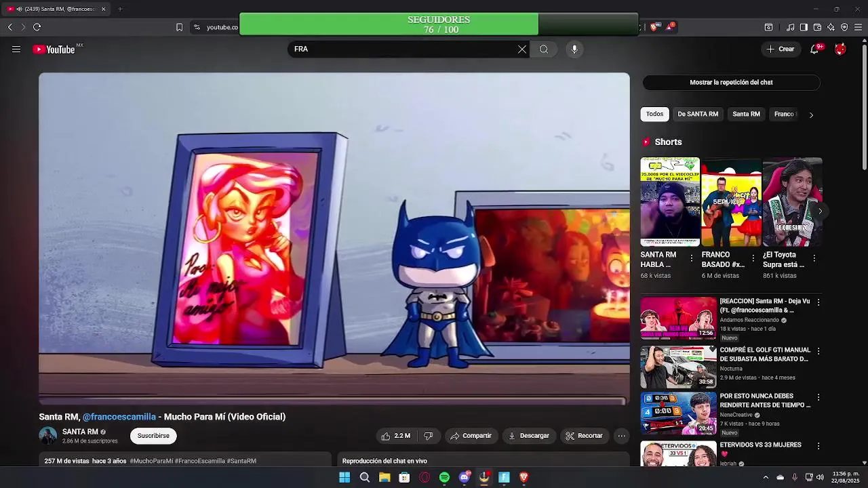Open the YouTube hamburger guide menu

[16, 49]
